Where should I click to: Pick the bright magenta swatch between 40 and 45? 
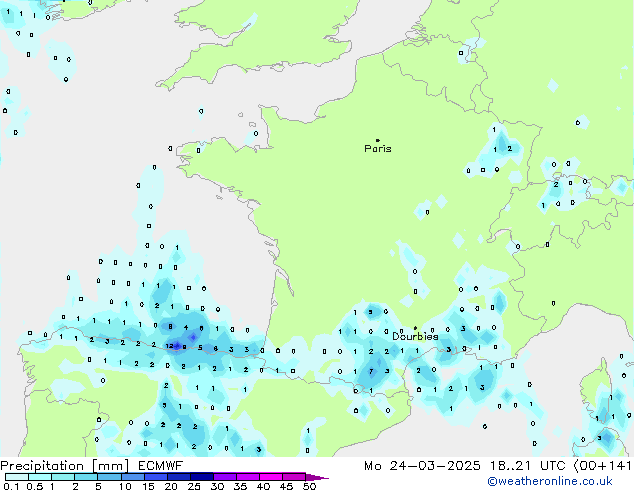[x=271, y=477]
